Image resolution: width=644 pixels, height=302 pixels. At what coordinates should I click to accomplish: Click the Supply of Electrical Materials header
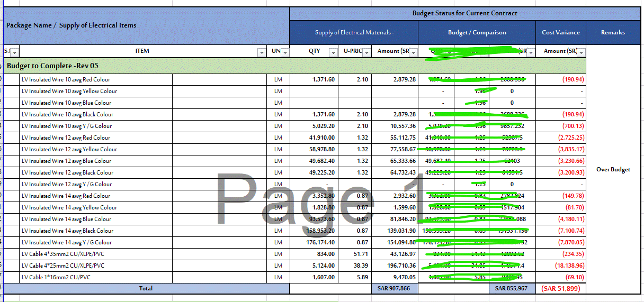click(x=354, y=32)
